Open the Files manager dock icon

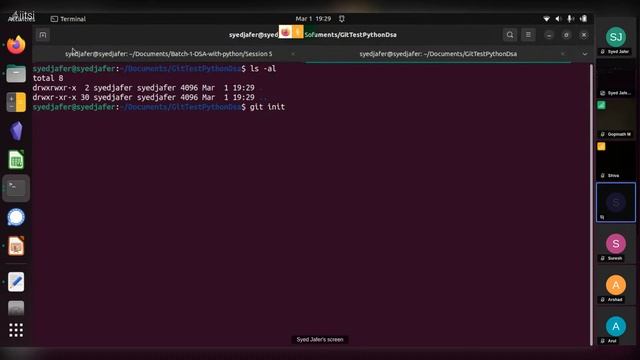pos(16,74)
